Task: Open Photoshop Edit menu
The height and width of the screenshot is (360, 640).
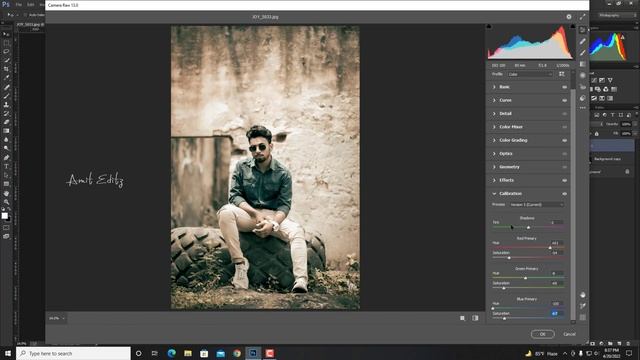Action: (x=31, y=4)
